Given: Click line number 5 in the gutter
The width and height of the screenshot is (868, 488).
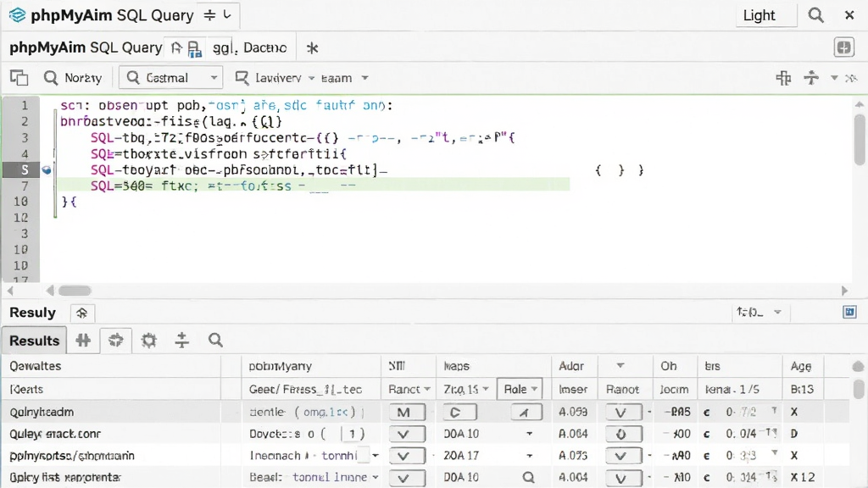Looking at the screenshot, I should click(25, 169).
